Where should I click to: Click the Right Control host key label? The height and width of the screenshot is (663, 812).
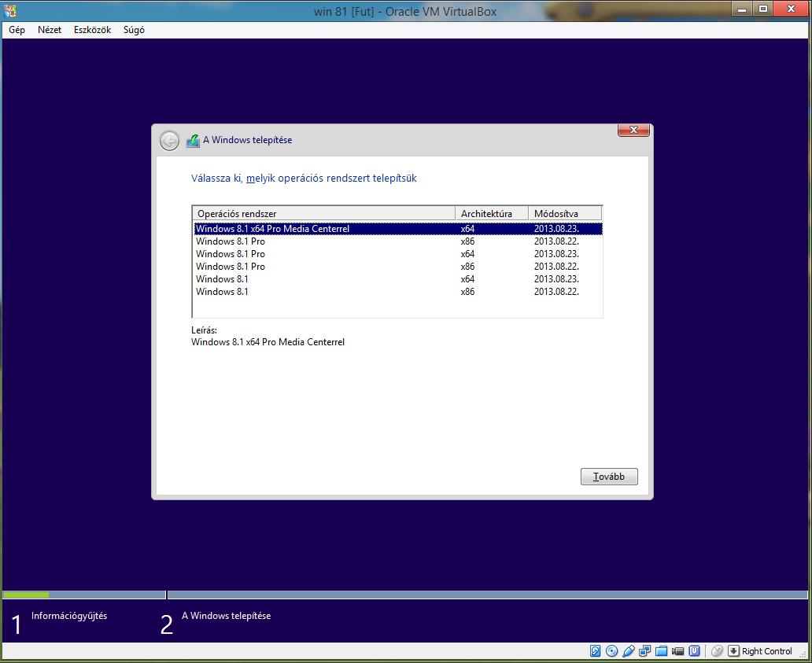click(x=767, y=651)
